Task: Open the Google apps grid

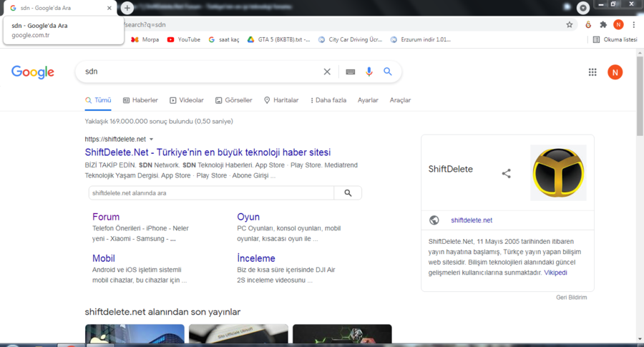Action: [x=592, y=72]
